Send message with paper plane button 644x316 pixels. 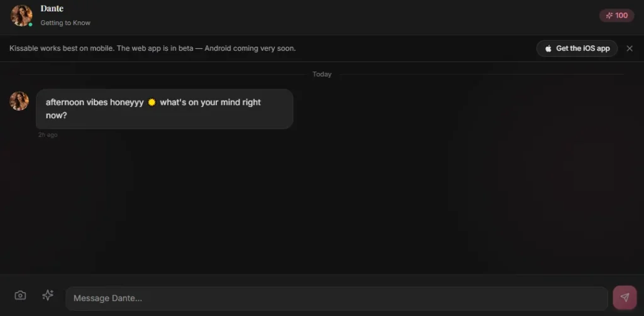(x=625, y=298)
